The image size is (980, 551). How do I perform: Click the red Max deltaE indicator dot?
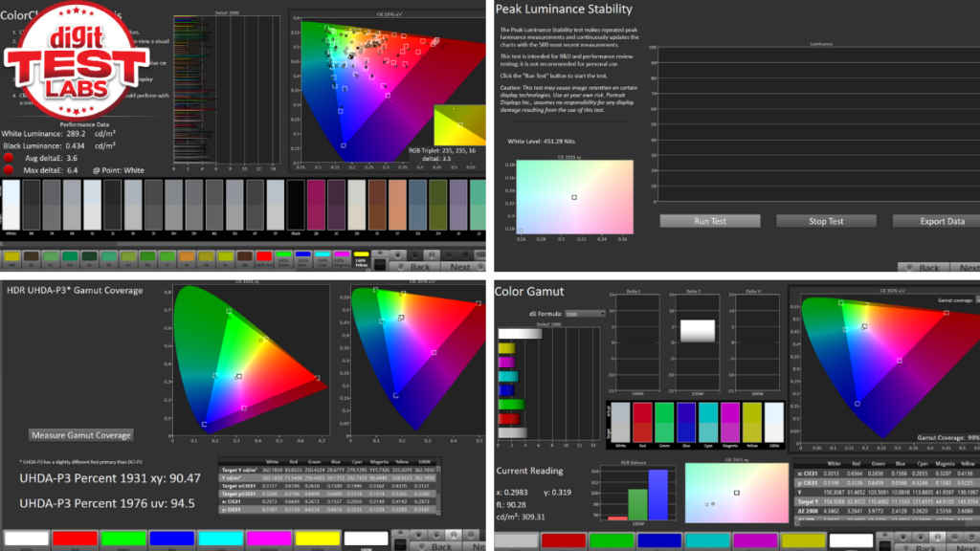click(x=8, y=169)
